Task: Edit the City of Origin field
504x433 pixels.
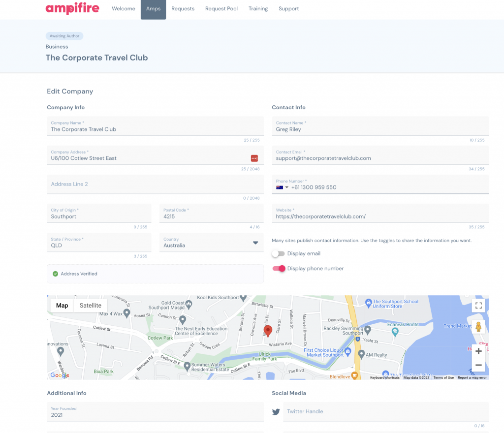Action: [x=99, y=213]
